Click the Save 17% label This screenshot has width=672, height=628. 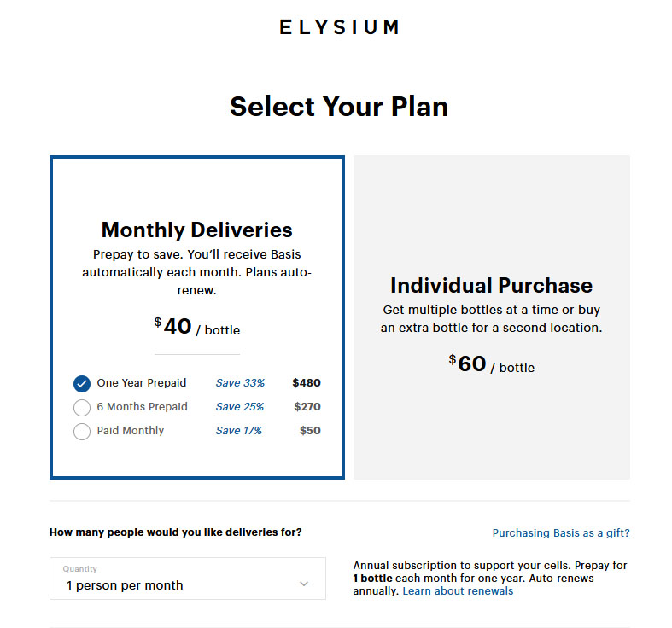click(x=239, y=431)
